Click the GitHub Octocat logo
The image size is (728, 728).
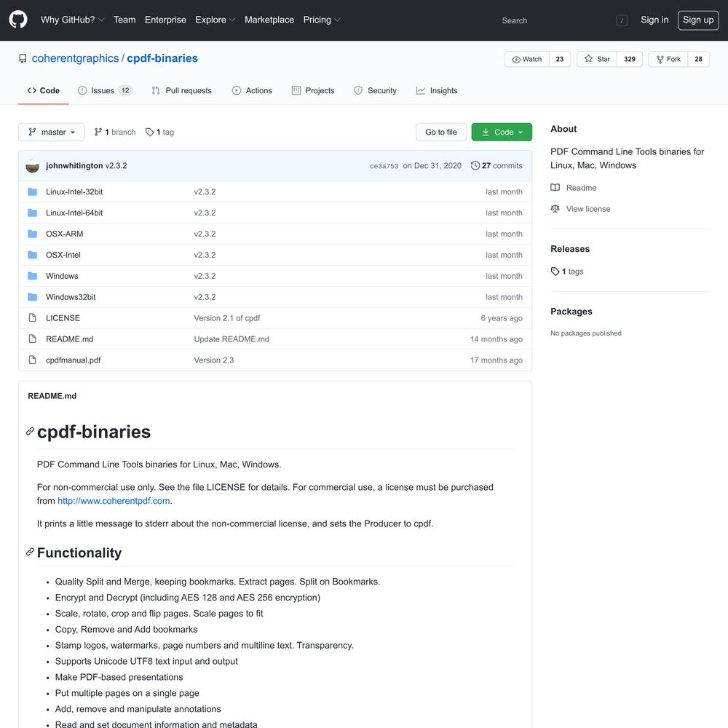click(18, 20)
